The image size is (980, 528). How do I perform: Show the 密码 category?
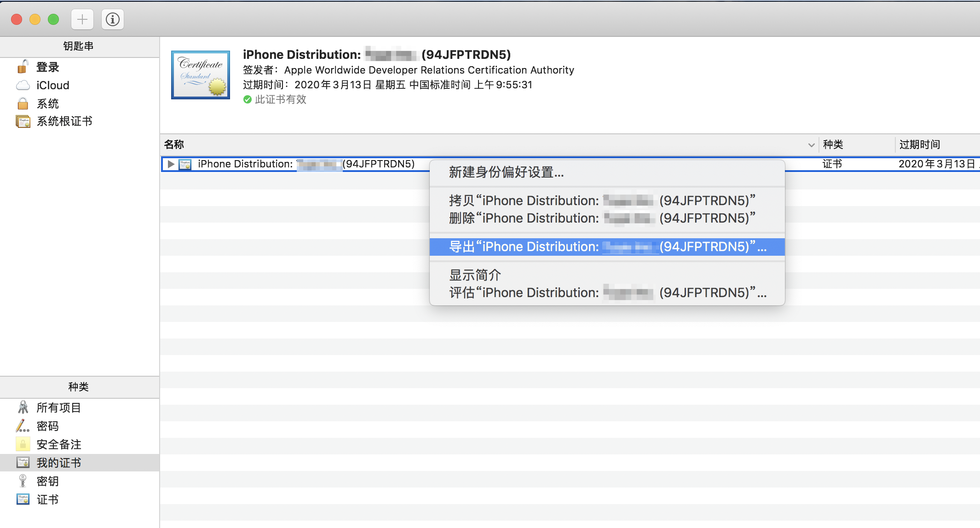tap(47, 426)
